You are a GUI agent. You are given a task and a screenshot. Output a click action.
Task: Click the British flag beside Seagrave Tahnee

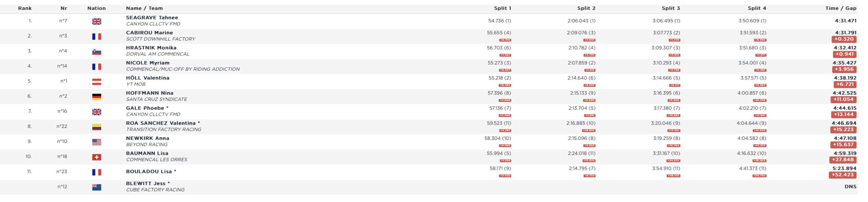click(97, 21)
